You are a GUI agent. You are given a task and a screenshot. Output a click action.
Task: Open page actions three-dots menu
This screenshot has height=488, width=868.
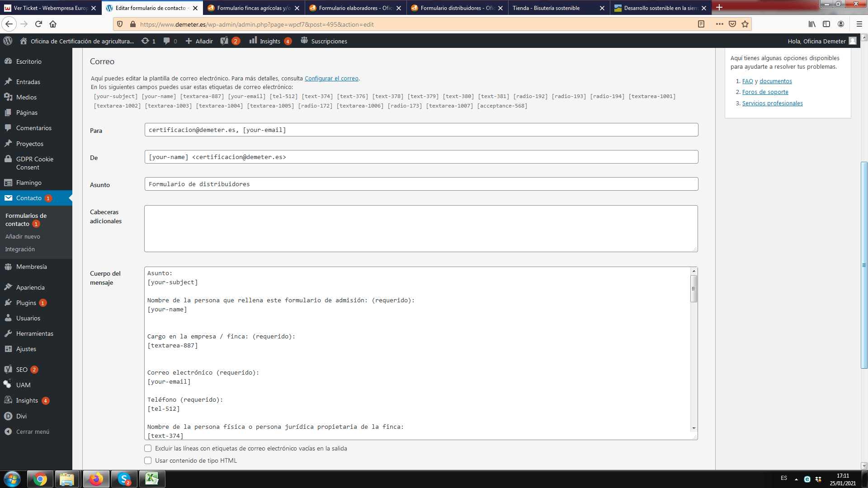(719, 24)
